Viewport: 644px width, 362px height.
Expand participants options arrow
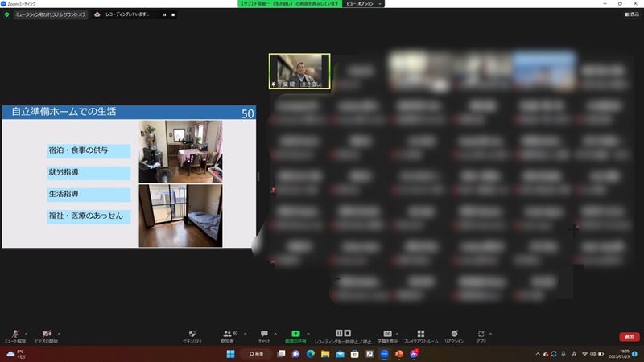point(246,334)
